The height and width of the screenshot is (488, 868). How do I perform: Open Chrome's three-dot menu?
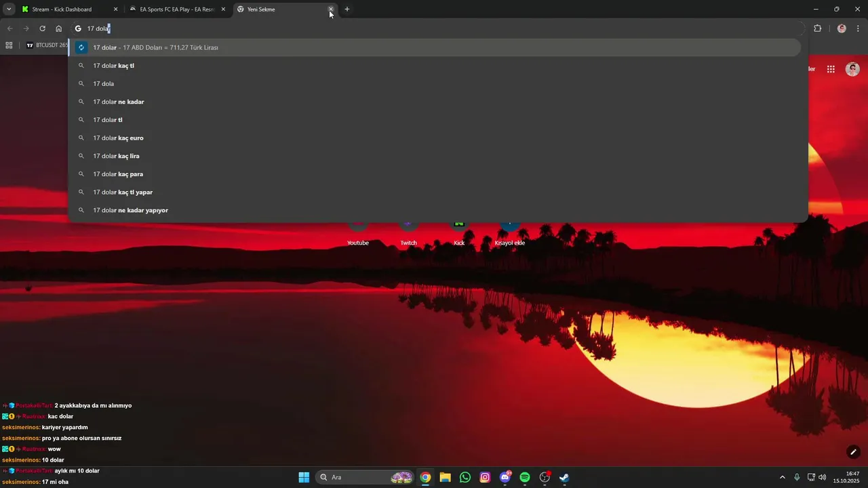pos(859,28)
